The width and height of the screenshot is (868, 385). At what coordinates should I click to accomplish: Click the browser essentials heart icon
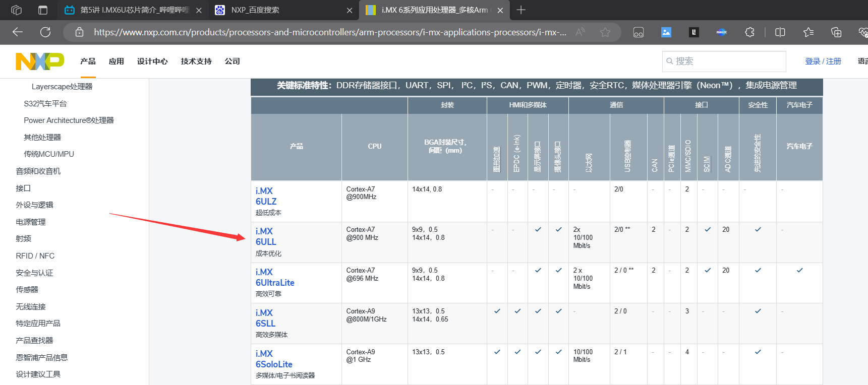[862, 32]
